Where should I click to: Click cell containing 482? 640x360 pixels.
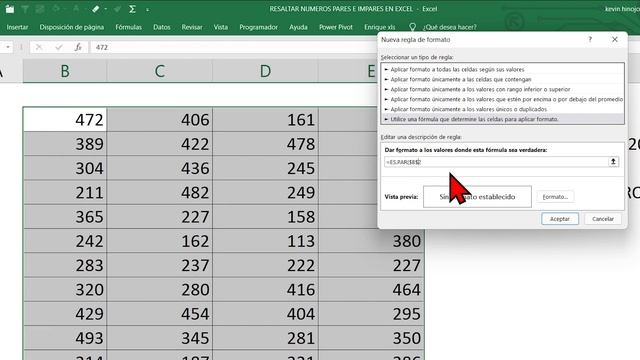[160, 192]
